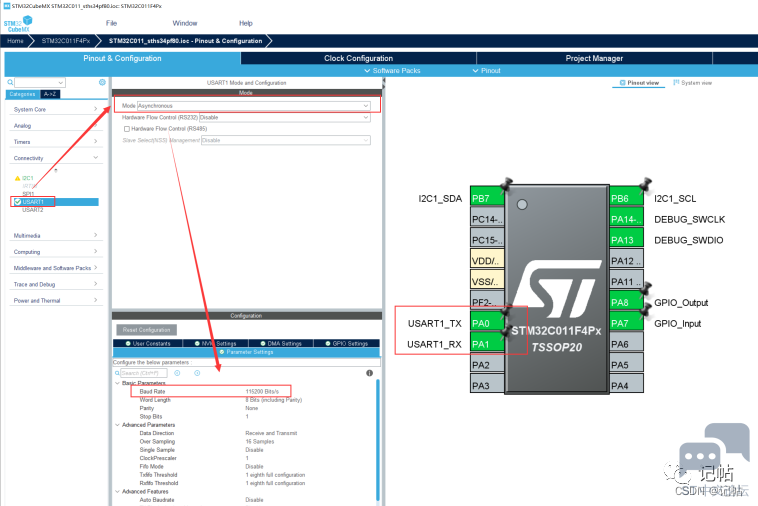This screenshot has height=506, width=758.
Task: Open the DMA Settings tab
Action: 281,344
